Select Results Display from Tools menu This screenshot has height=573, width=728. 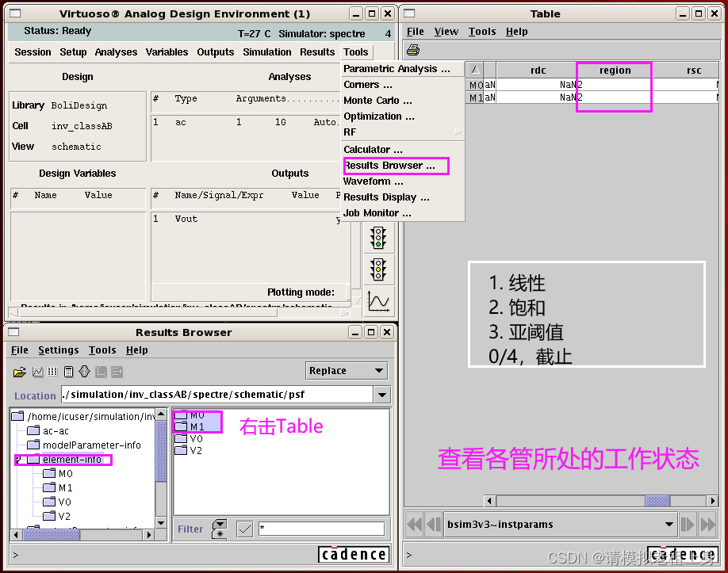pos(403,197)
